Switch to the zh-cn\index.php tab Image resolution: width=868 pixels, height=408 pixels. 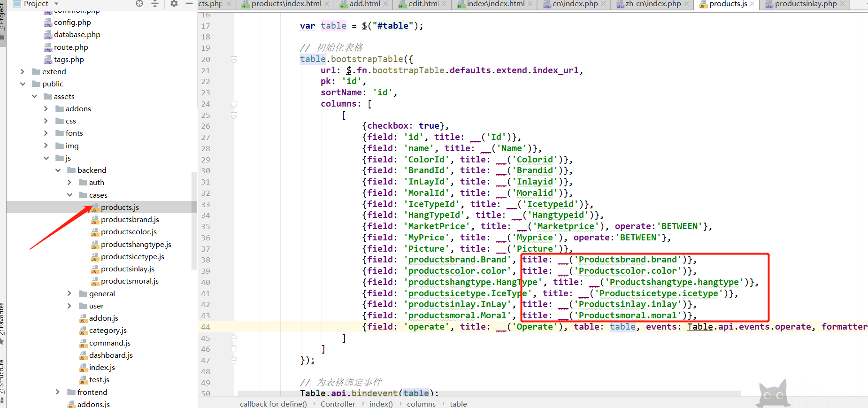(653, 4)
